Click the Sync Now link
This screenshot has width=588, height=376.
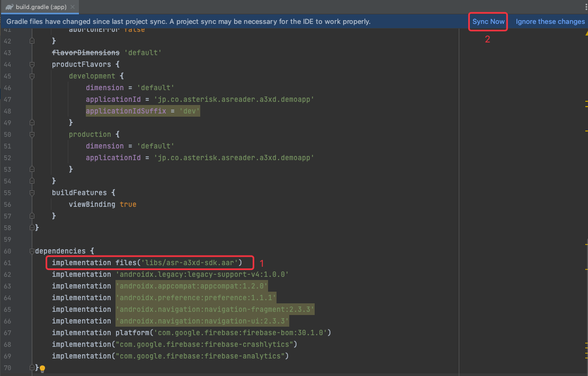point(488,22)
